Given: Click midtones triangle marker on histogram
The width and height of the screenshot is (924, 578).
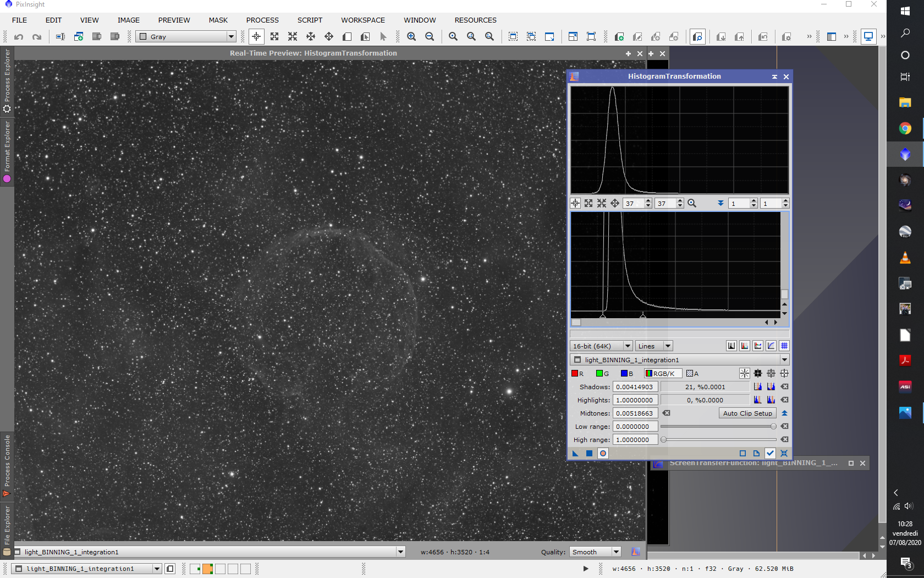Looking at the screenshot, I should coord(643,316).
